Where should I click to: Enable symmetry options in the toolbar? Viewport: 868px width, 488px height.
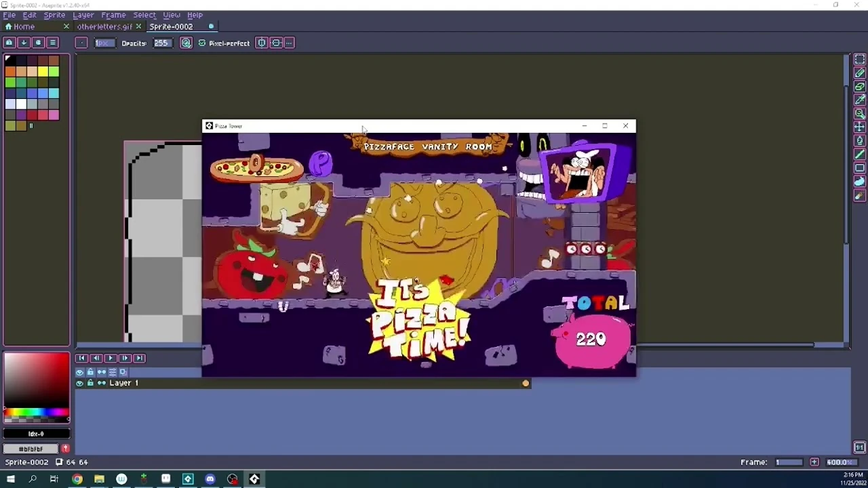coord(262,43)
